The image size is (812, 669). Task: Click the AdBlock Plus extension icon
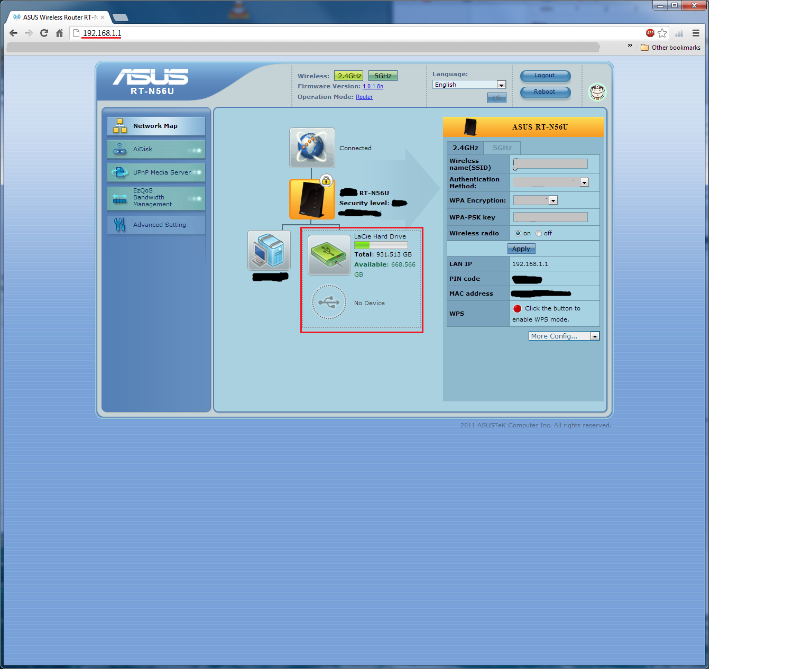point(650,33)
